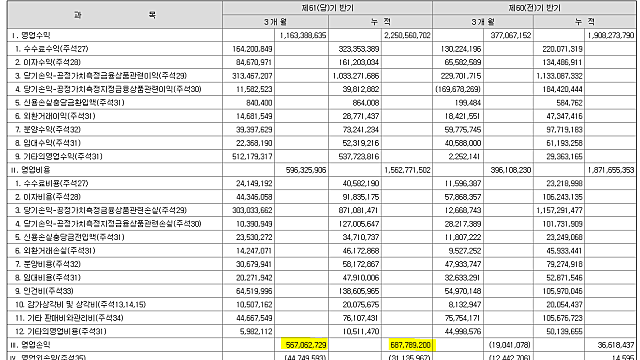Select row 4 공정가치측정지정금융상품관련이익(주석30) label

[x=108, y=89]
